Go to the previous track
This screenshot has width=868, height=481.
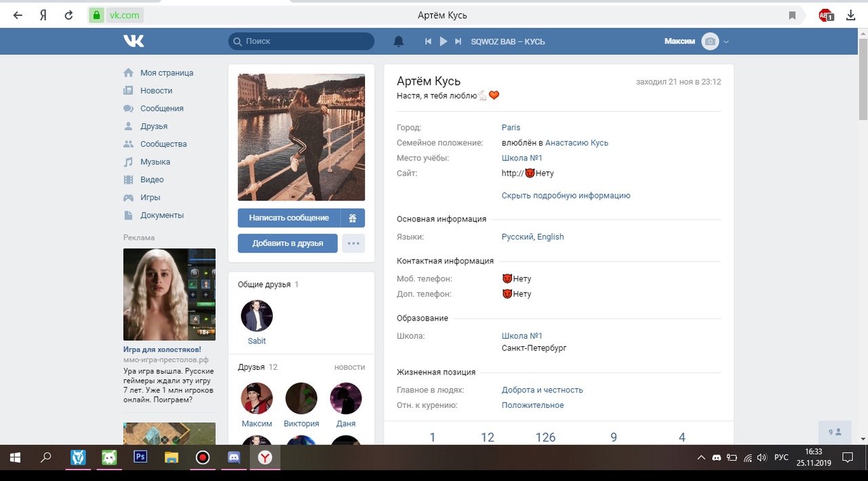tap(428, 41)
